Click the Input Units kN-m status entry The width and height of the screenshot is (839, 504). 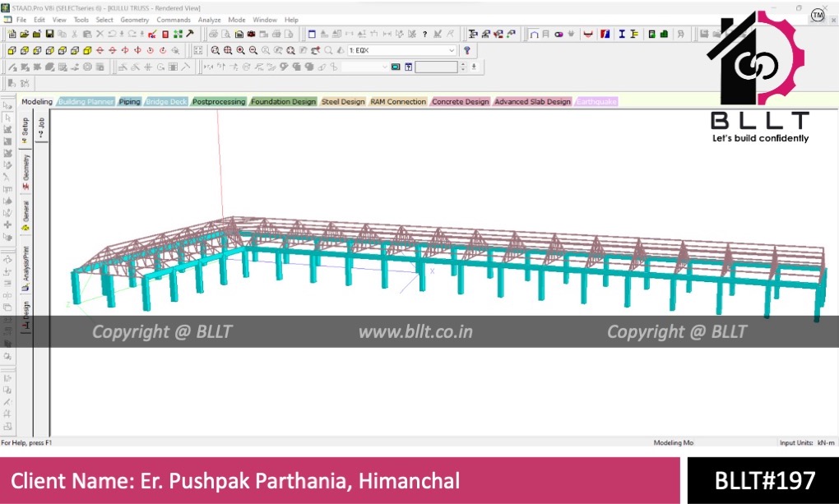point(807,442)
